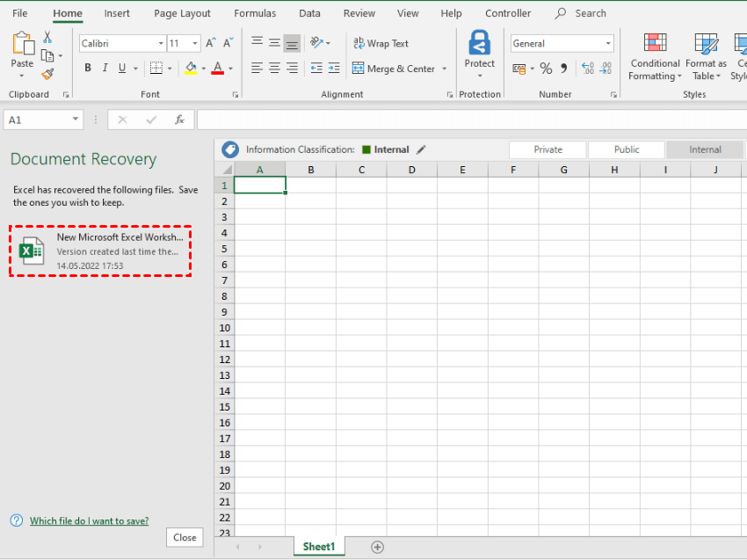Open Font dialog launcher
The image size is (747, 560).
[235, 95]
